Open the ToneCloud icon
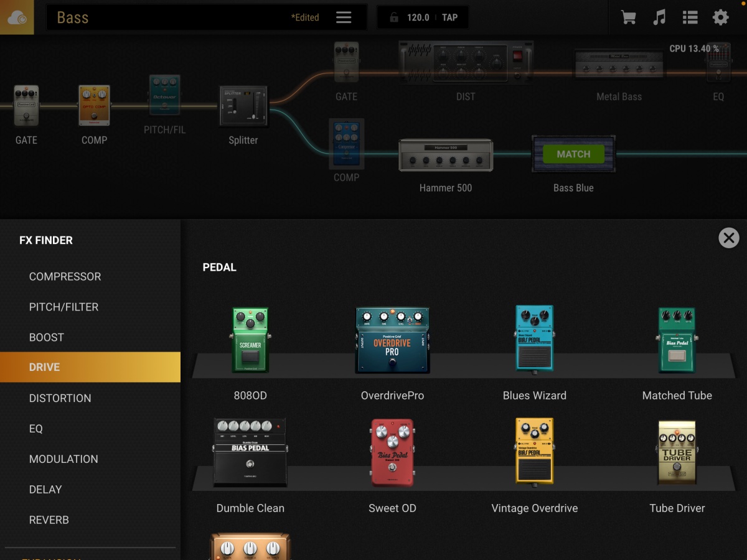 (17, 17)
